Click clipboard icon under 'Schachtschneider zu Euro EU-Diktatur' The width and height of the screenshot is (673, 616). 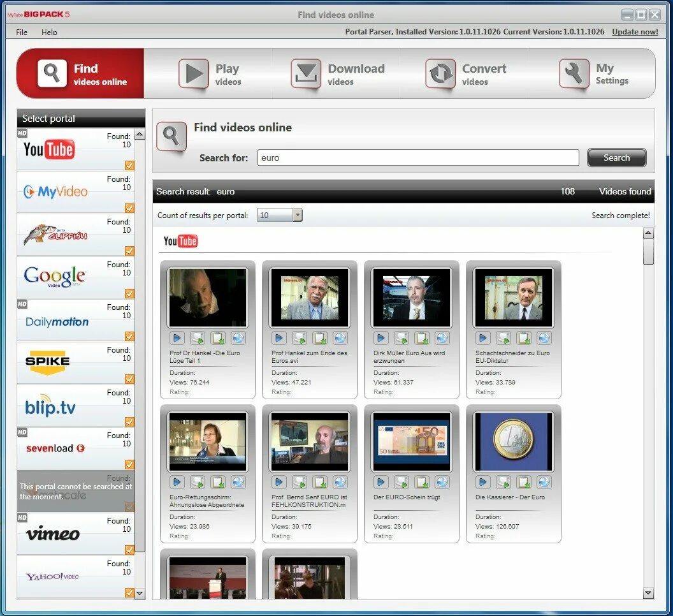(x=524, y=338)
